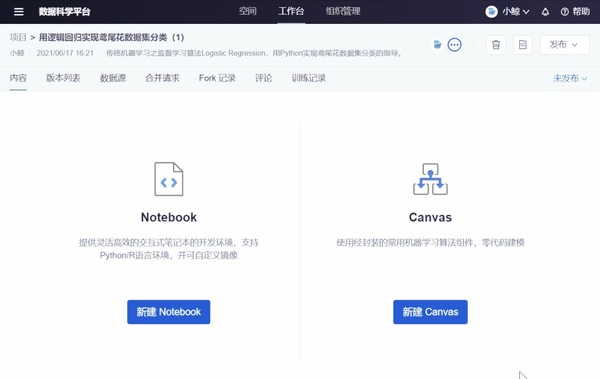Click the Logistic Regression project description
Screen dimensions: 600x379
click(x=254, y=53)
